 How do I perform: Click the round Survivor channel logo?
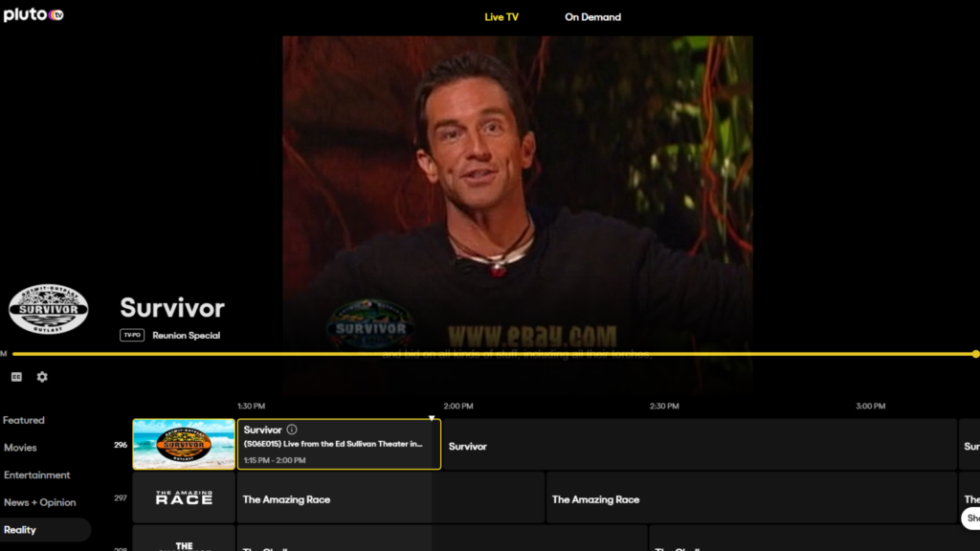[x=48, y=309]
